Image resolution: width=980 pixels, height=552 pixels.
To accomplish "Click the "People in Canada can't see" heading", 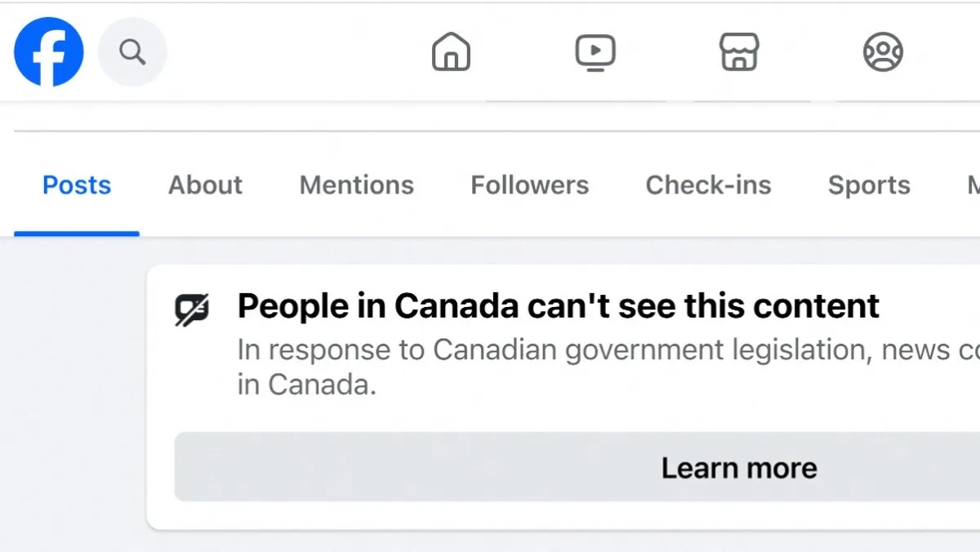I will click(x=559, y=306).
